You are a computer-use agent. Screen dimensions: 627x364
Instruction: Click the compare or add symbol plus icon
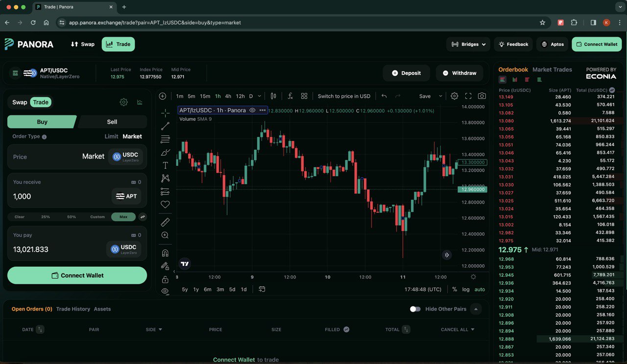tap(163, 96)
